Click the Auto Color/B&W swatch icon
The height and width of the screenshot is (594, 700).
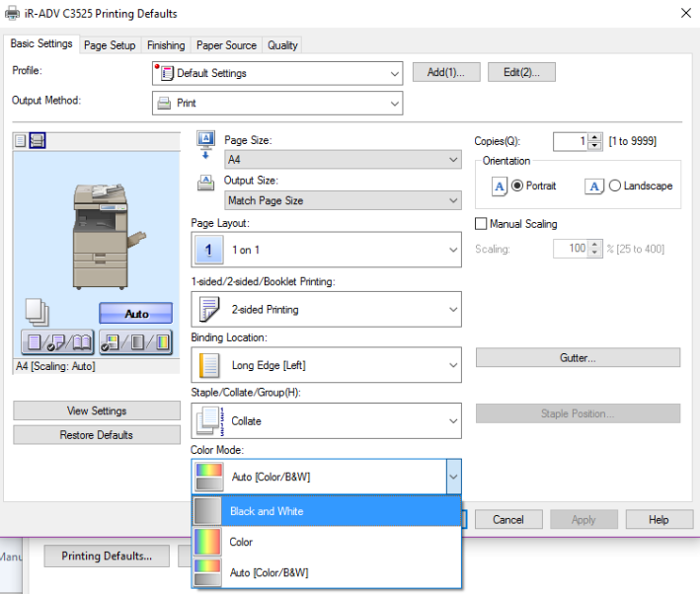[209, 477]
